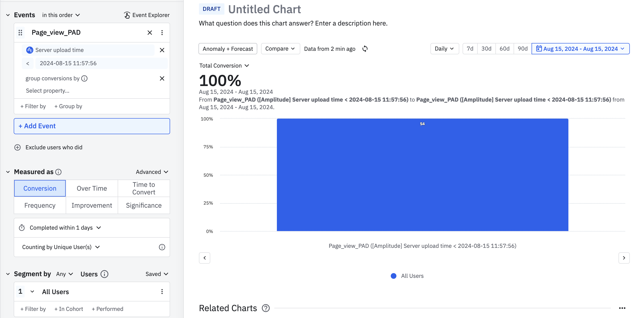
Task: Click the Exclude users plus icon
Action: 17,147
